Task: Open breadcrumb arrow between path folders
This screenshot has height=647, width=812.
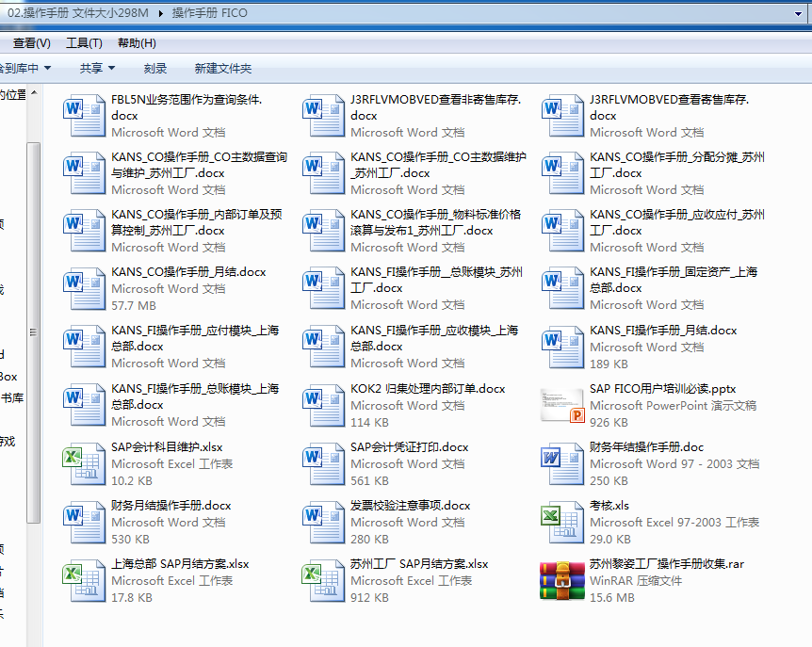Action: click(160, 13)
